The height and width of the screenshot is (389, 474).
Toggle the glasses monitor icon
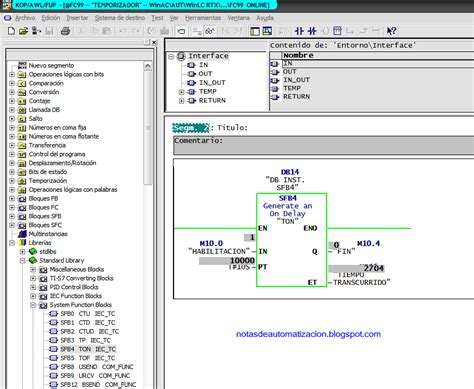coord(210,31)
